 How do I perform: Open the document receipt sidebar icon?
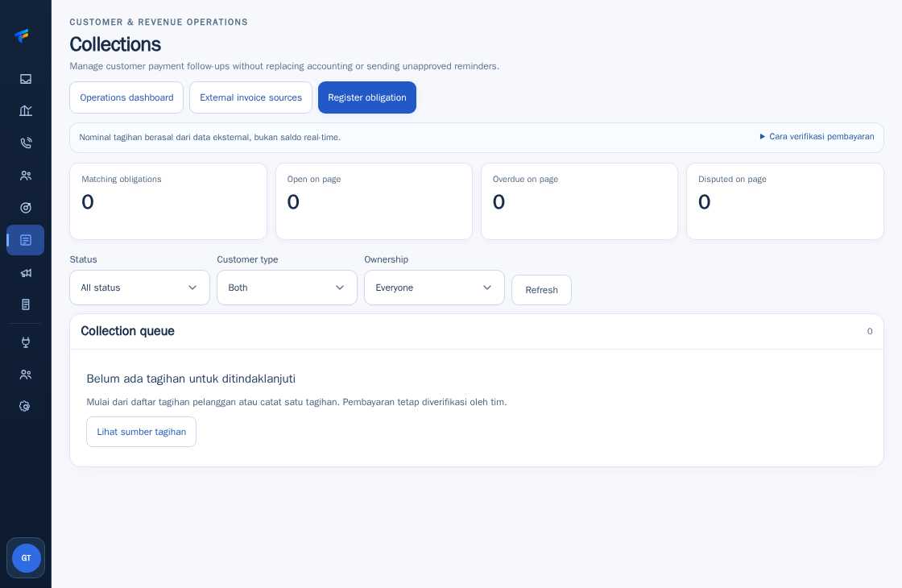(25, 304)
